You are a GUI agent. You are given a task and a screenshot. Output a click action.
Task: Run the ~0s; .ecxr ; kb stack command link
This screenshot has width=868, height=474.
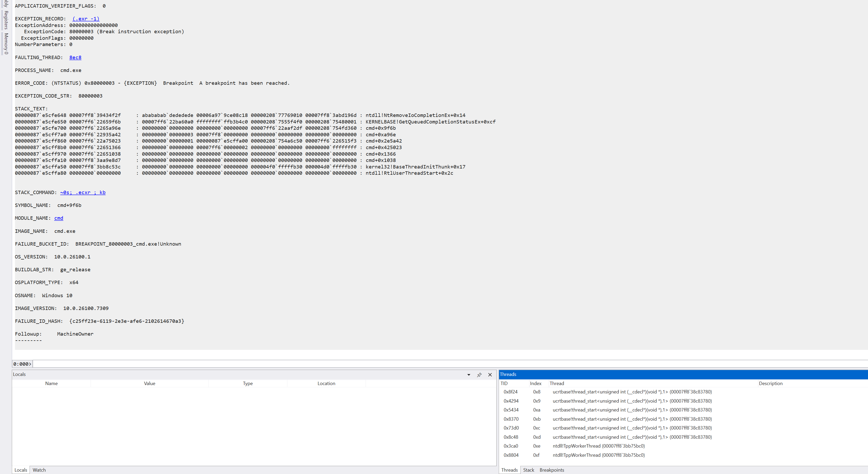click(x=83, y=193)
